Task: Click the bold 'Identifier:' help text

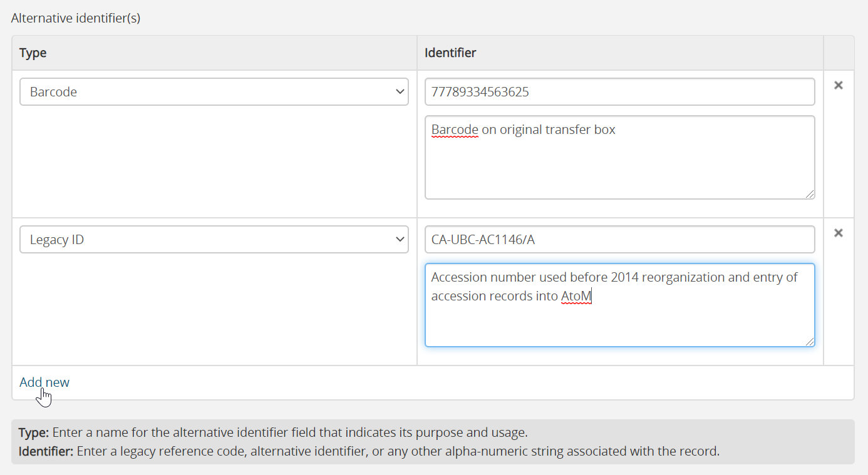Action: point(46,451)
